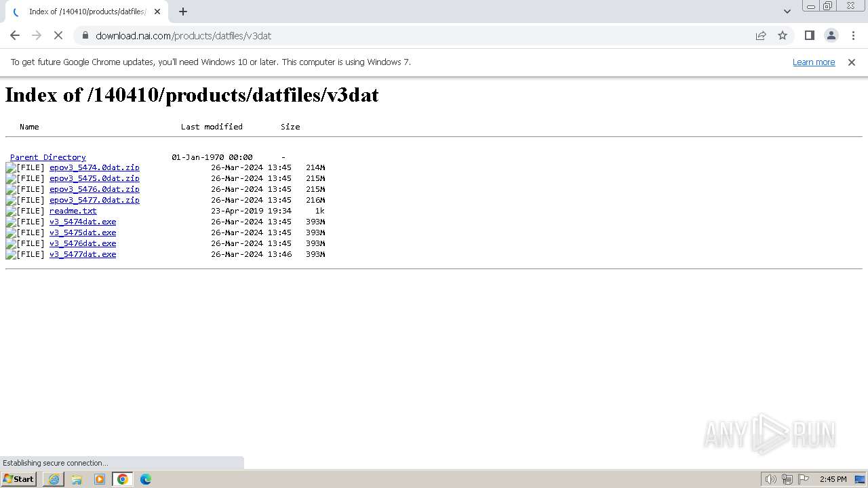Launch Internet Explorer from taskbar
The height and width of the screenshot is (488, 868).
click(x=54, y=479)
